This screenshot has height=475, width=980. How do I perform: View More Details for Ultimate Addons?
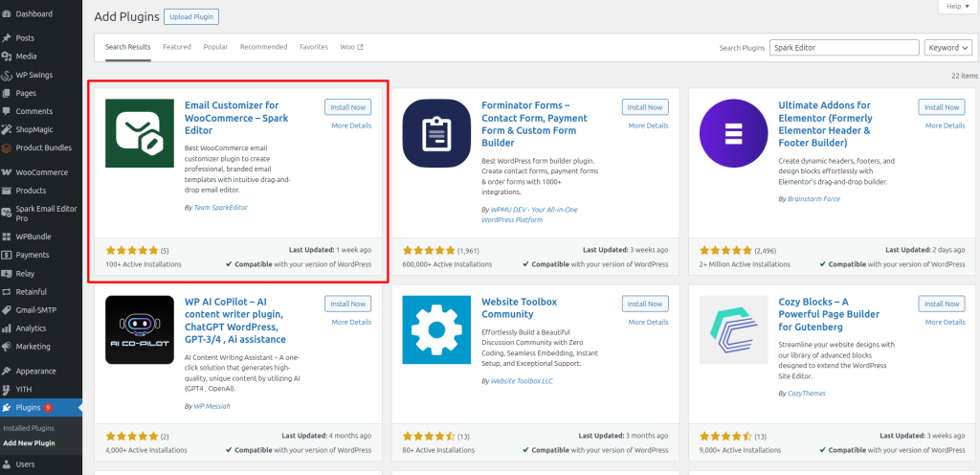coord(945,125)
